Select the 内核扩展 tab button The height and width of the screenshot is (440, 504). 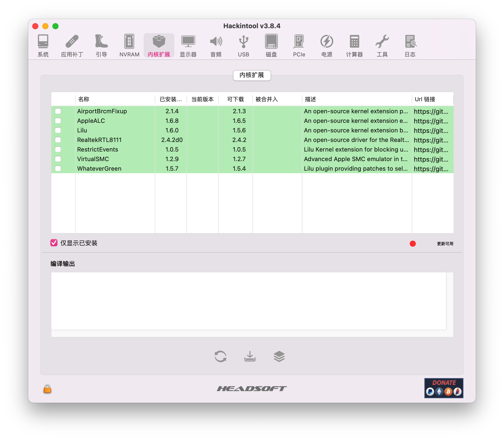coord(252,75)
